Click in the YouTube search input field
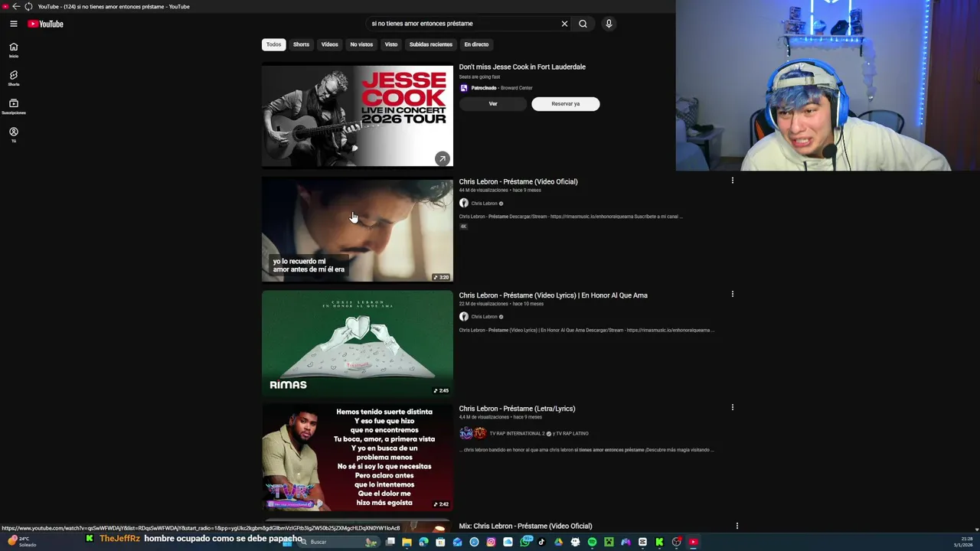Viewport: 980px width, 551px height. [x=463, y=24]
